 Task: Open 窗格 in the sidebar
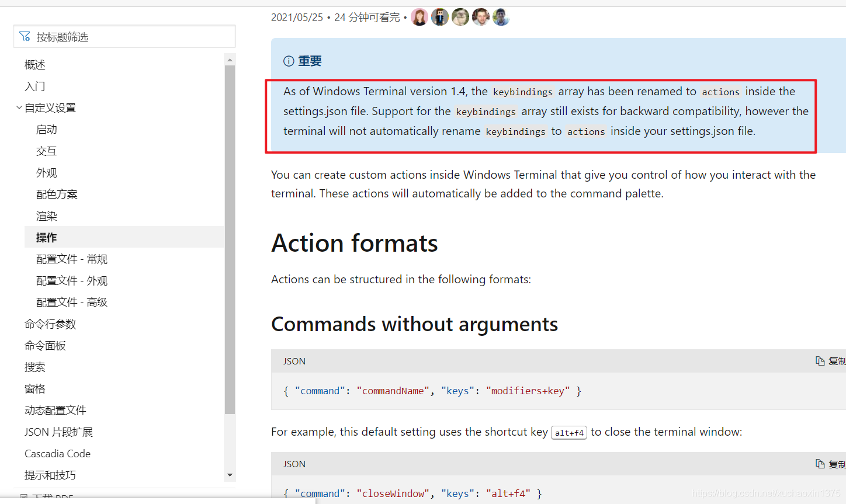coord(35,388)
